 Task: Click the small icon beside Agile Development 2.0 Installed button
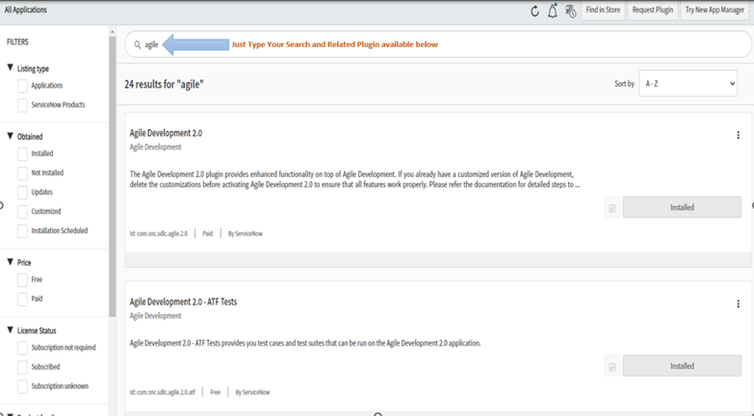click(x=612, y=208)
